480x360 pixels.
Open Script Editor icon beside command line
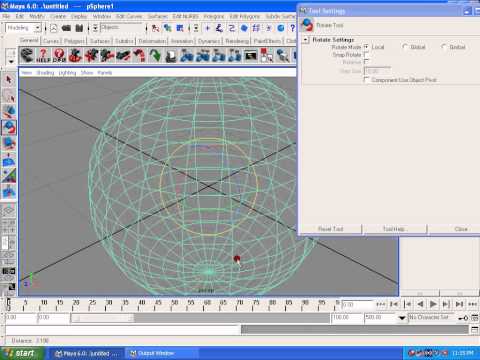coord(475,330)
